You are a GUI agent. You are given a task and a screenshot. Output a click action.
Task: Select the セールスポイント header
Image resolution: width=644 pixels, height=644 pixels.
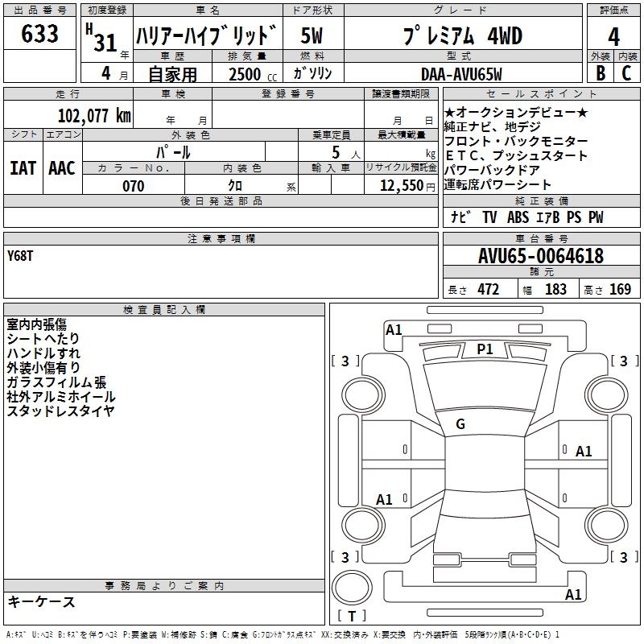(x=541, y=93)
